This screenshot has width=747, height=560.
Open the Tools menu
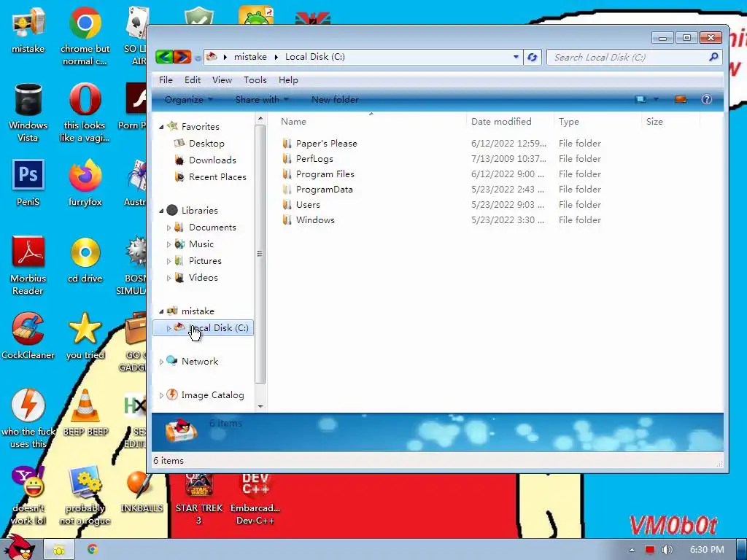tap(255, 80)
